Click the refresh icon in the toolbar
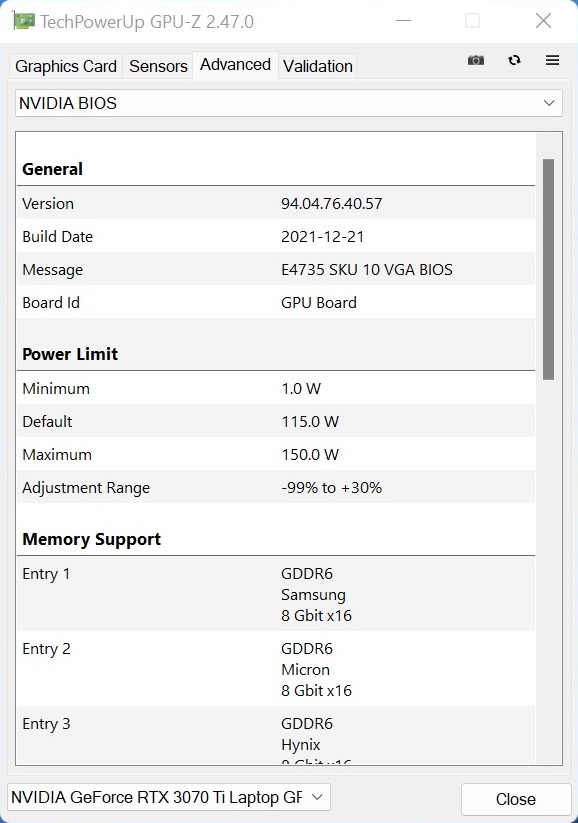 tap(514, 60)
